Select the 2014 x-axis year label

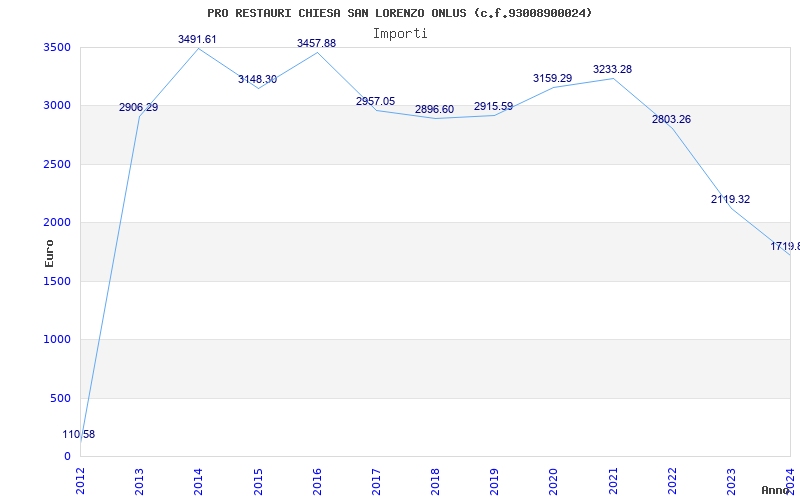tap(198, 481)
